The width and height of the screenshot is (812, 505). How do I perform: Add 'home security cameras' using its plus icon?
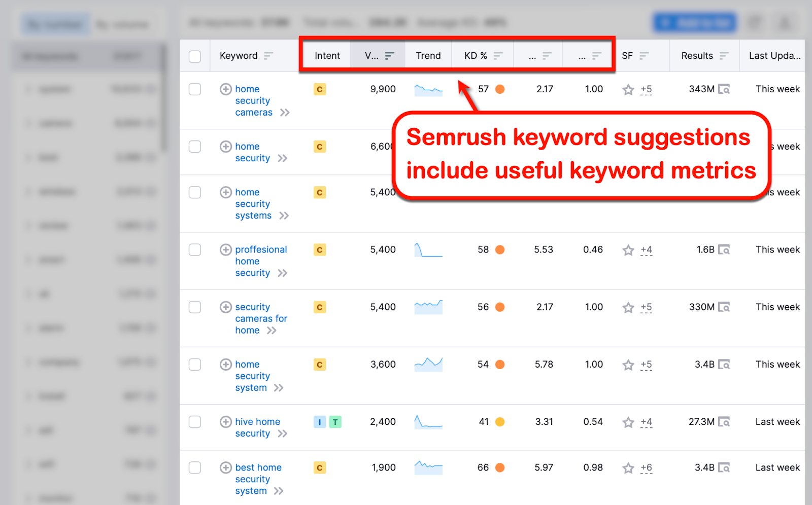tap(226, 89)
